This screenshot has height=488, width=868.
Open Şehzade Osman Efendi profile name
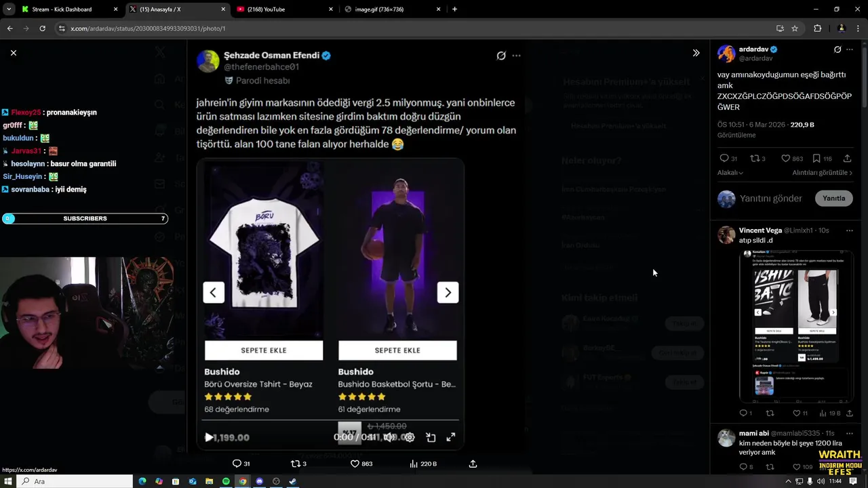tap(271, 55)
